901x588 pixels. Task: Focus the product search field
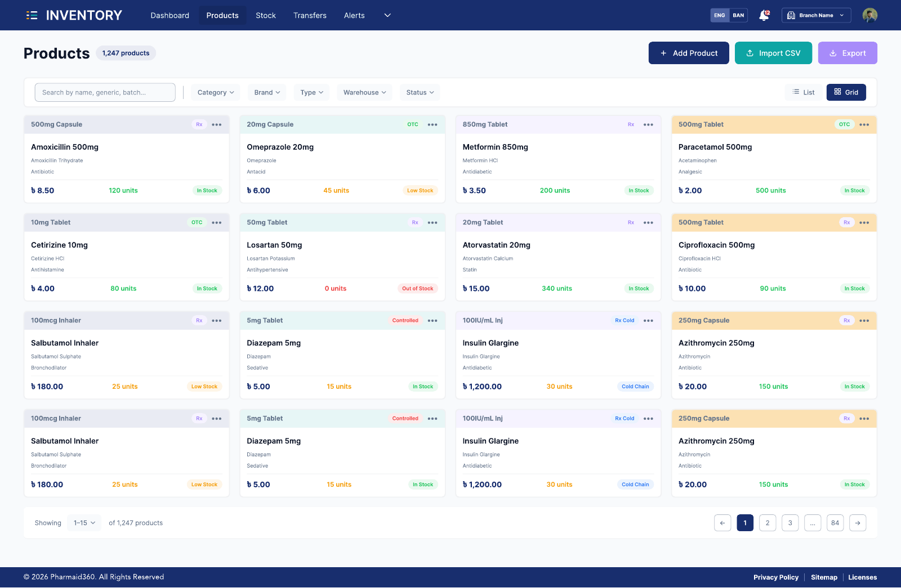[x=105, y=92]
